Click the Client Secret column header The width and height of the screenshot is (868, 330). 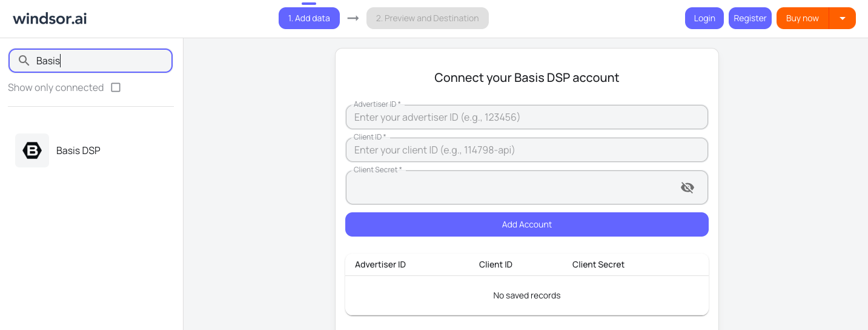(598, 264)
